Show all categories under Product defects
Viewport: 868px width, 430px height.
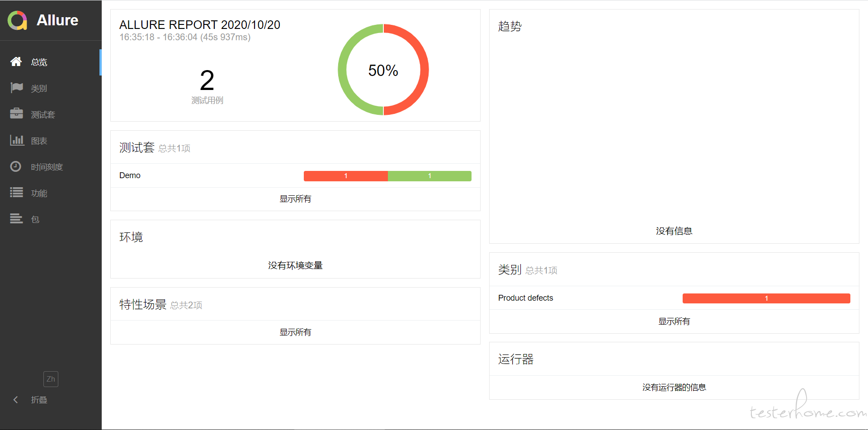click(674, 321)
